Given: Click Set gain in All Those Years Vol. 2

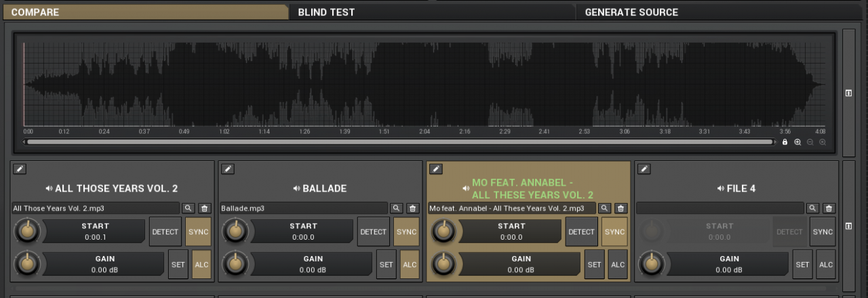Looking at the screenshot, I should coord(178,264).
